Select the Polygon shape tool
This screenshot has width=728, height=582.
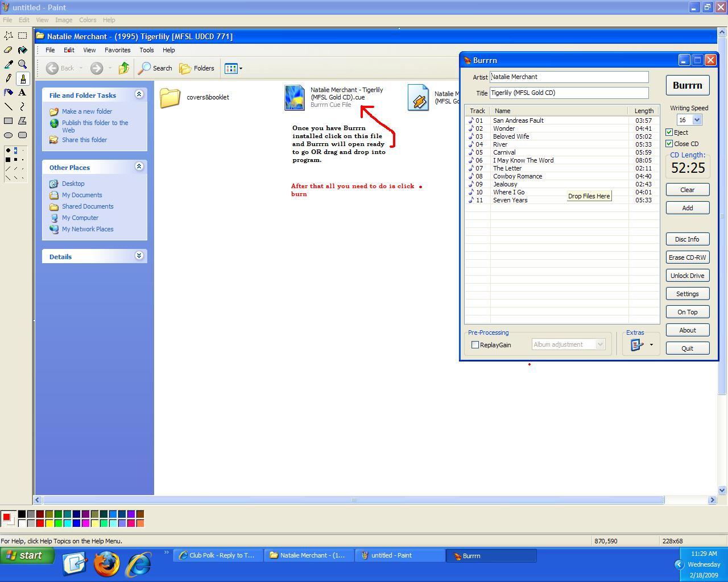tap(23, 120)
